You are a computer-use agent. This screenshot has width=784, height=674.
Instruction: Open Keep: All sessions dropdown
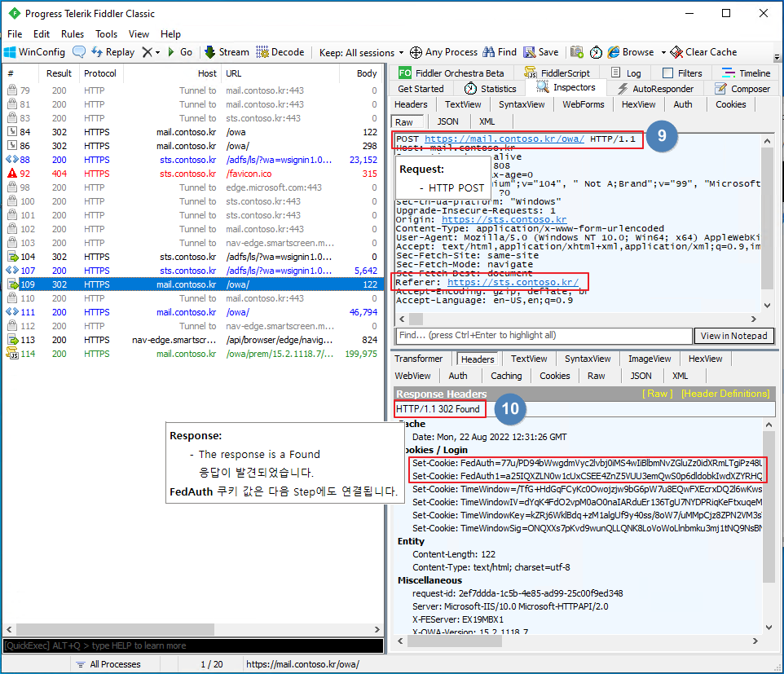point(361,52)
